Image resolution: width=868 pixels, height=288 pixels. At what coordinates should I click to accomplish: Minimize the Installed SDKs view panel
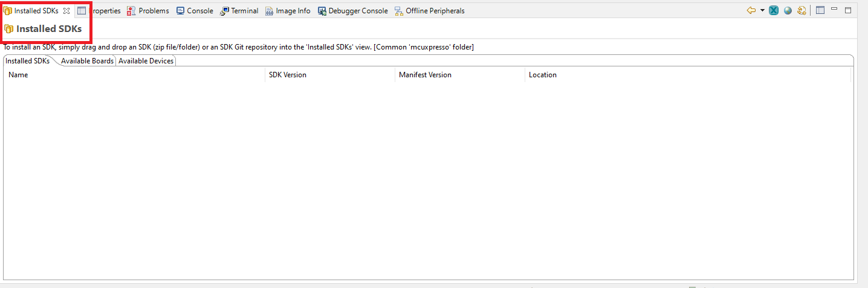click(x=835, y=10)
